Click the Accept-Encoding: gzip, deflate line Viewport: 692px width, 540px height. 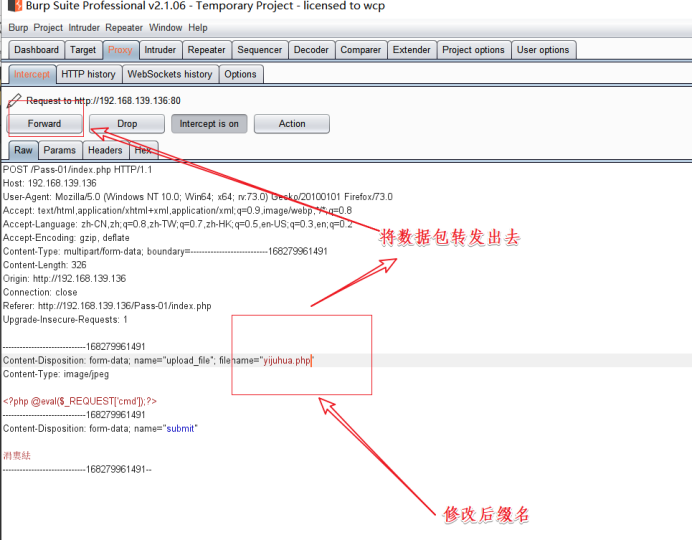tap(66, 238)
